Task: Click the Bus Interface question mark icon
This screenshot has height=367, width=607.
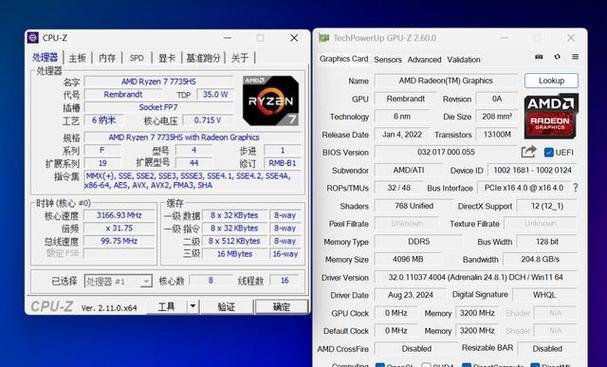Action: pyautogui.click(x=576, y=188)
